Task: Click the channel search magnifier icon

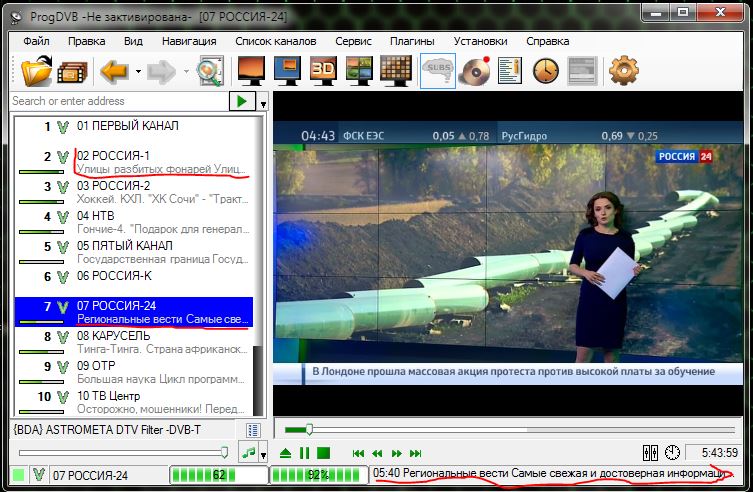Action: pos(211,71)
